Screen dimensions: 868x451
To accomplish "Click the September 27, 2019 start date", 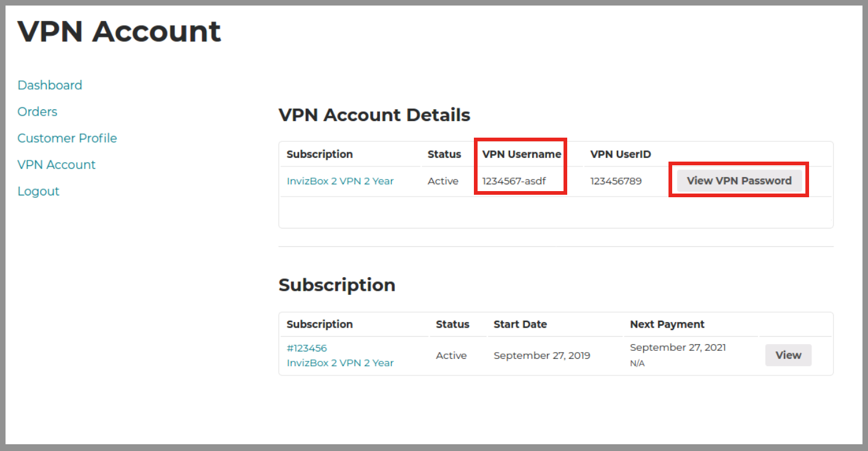I will (x=542, y=356).
